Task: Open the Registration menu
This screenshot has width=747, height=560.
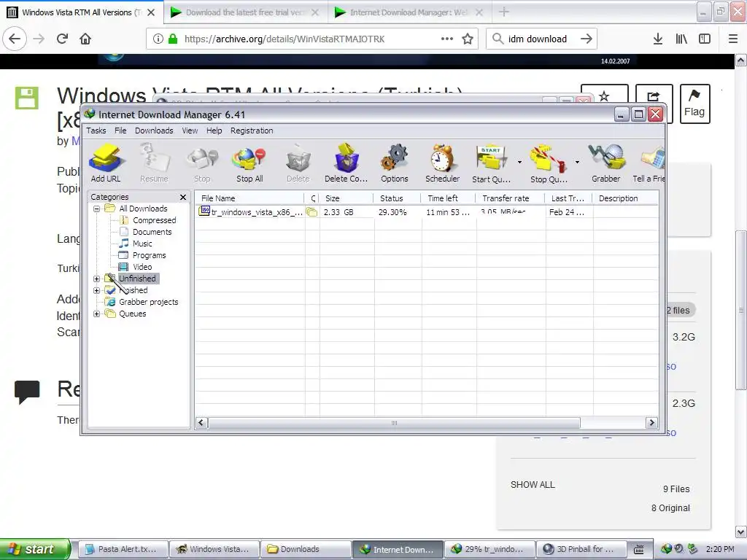Action: click(252, 131)
